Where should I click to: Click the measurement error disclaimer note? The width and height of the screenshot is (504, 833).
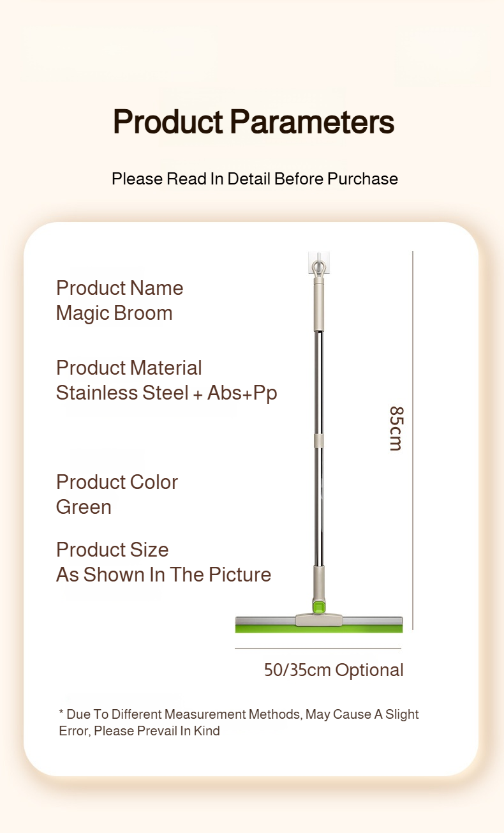tap(239, 723)
